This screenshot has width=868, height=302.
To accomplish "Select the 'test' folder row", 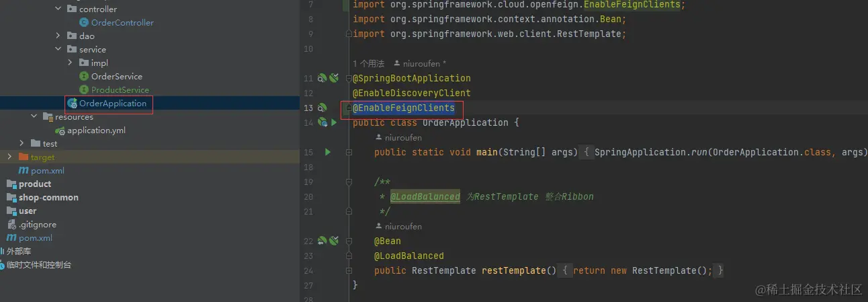I will click(x=149, y=143).
